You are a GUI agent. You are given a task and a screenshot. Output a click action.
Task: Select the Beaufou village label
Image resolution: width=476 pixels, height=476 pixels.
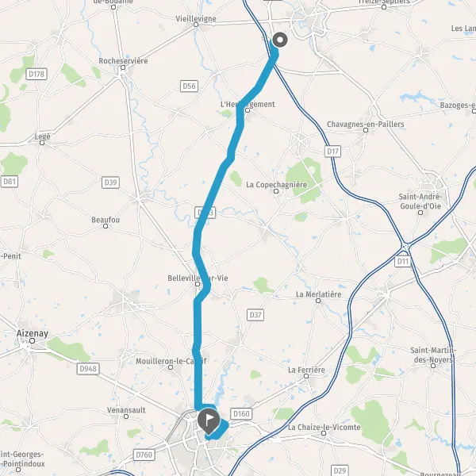tap(106, 220)
